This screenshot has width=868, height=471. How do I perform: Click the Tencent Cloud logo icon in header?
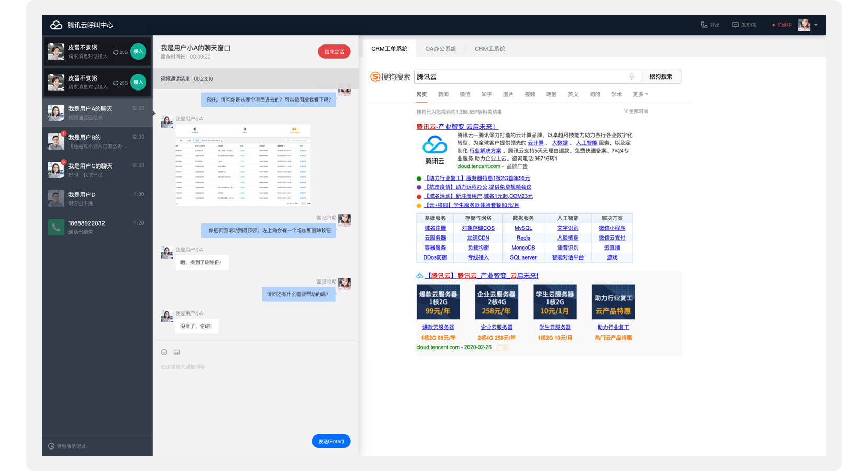[x=56, y=25]
